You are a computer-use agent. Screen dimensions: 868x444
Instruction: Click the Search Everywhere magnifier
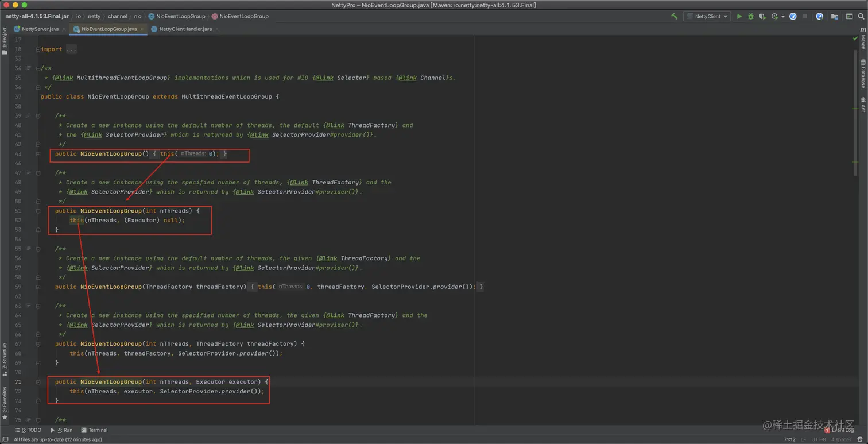pos(862,17)
